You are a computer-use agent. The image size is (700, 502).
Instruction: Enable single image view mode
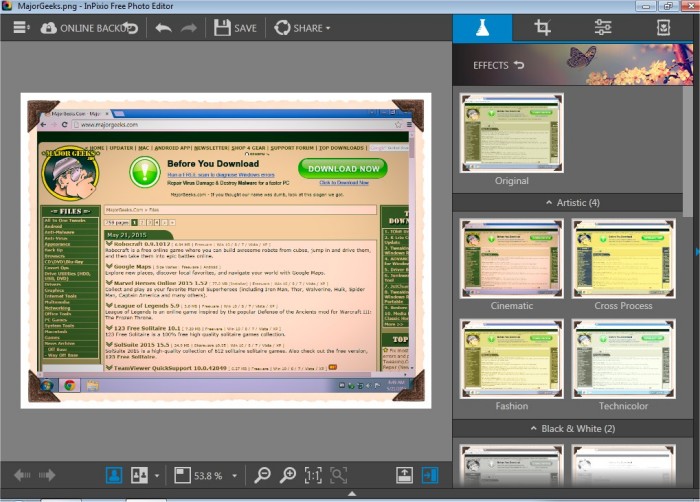(x=114, y=475)
